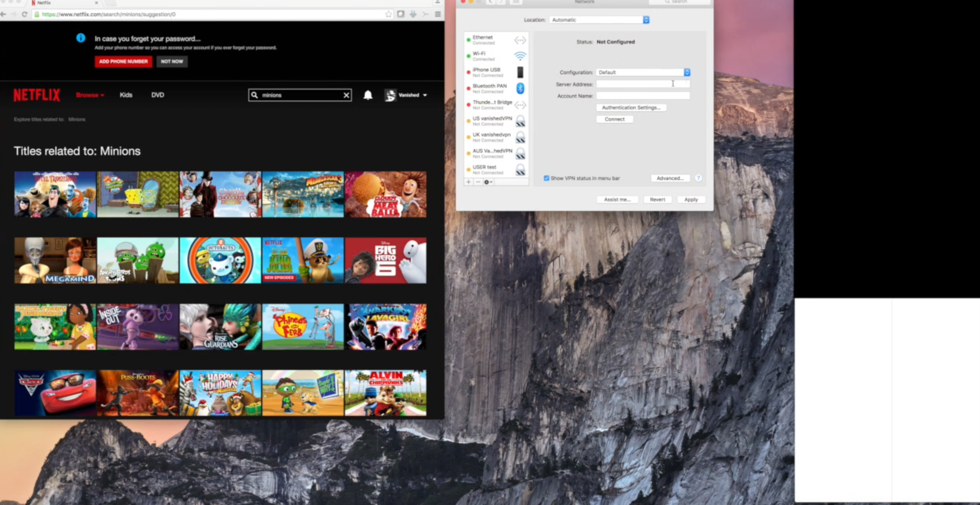Dismiss the phone number prompt with NOT NOW

(172, 61)
